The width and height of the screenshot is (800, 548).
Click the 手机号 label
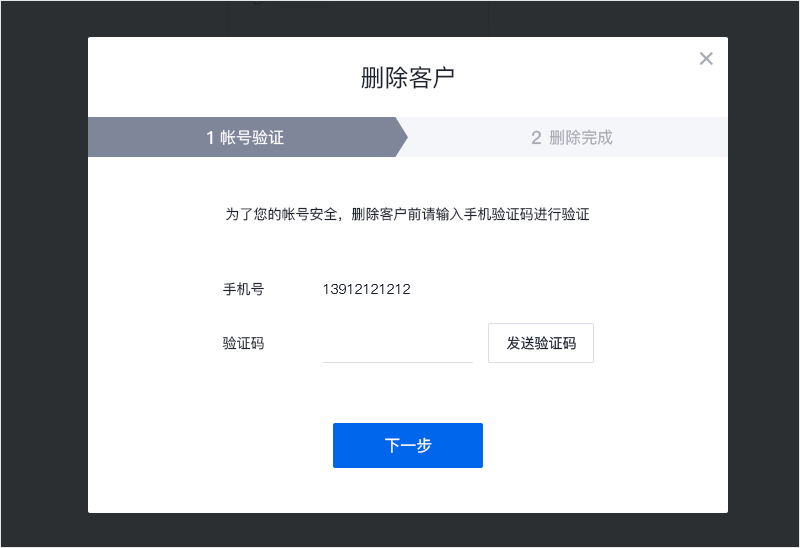[x=243, y=289]
